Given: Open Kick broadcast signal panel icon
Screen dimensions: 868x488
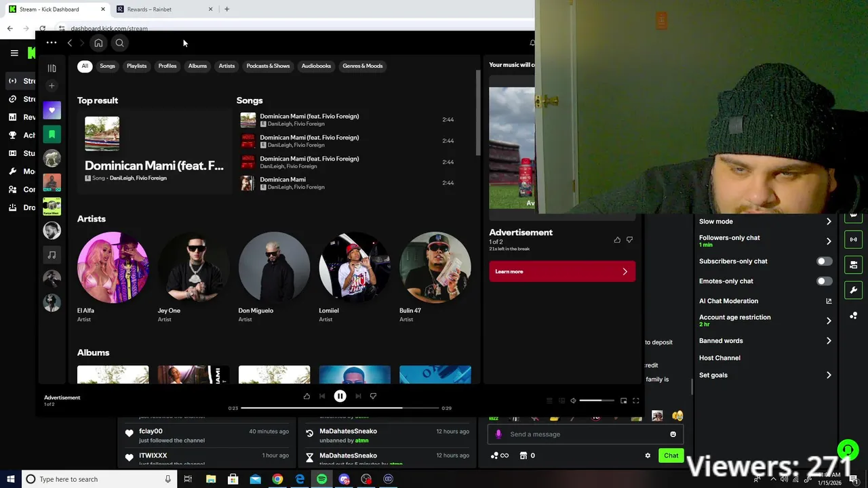Looking at the screenshot, I should point(854,239).
